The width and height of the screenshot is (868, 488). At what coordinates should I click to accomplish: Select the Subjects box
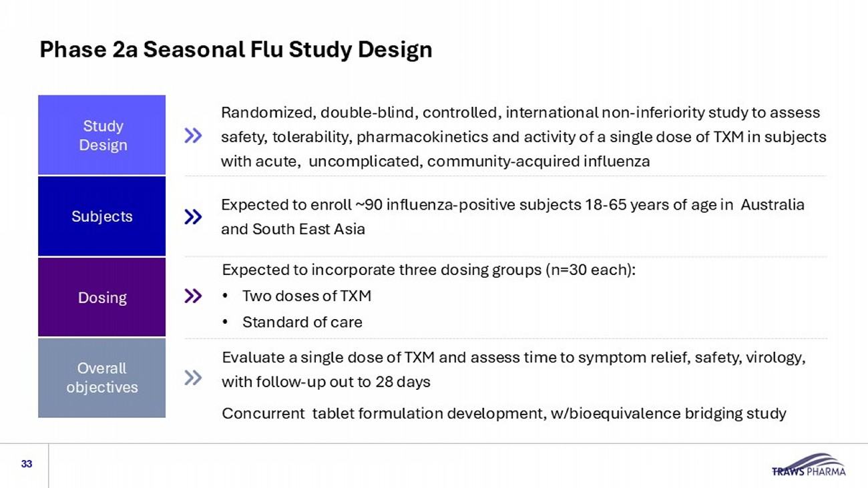click(101, 216)
